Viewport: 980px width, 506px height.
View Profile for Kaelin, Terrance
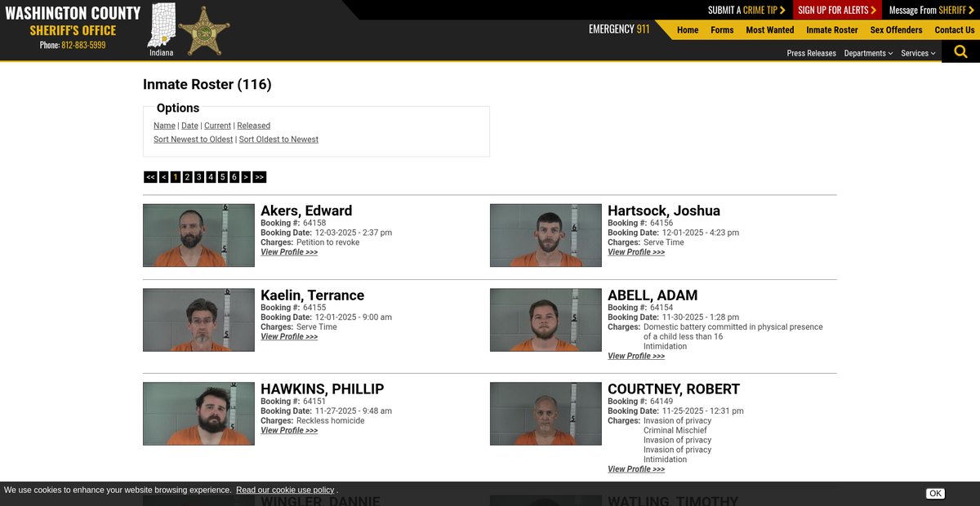pyautogui.click(x=289, y=336)
